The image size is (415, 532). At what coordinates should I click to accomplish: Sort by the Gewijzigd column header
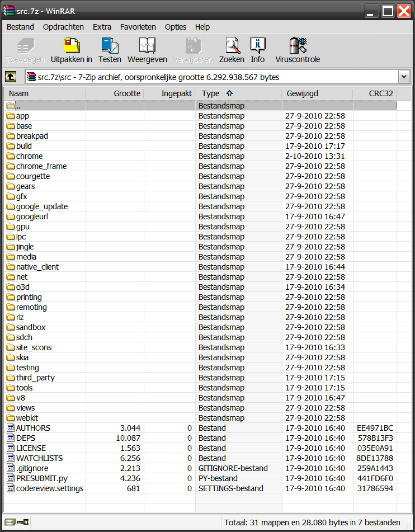click(x=317, y=93)
